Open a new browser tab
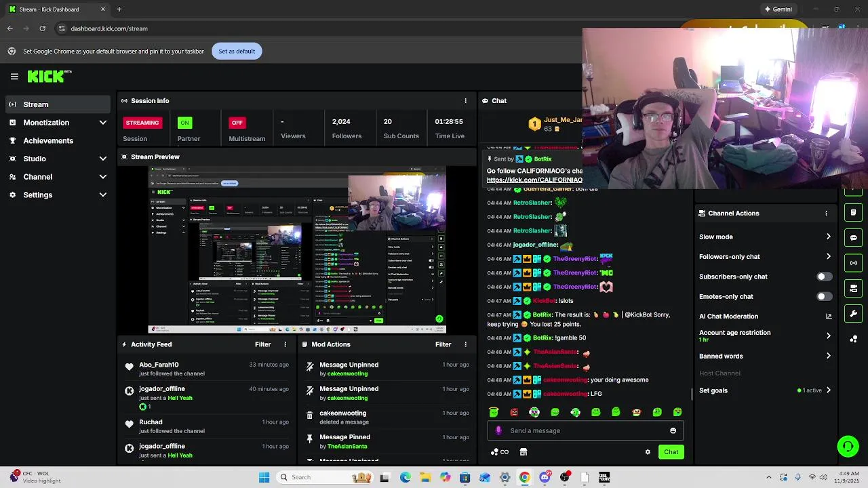 [119, 9]
